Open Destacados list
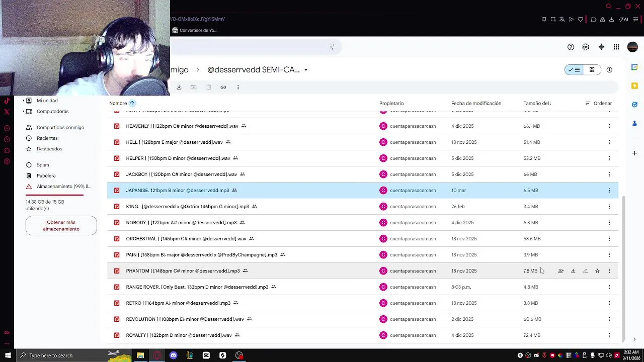The width and height of the screenshot is (644, 362). coord(49,149)
